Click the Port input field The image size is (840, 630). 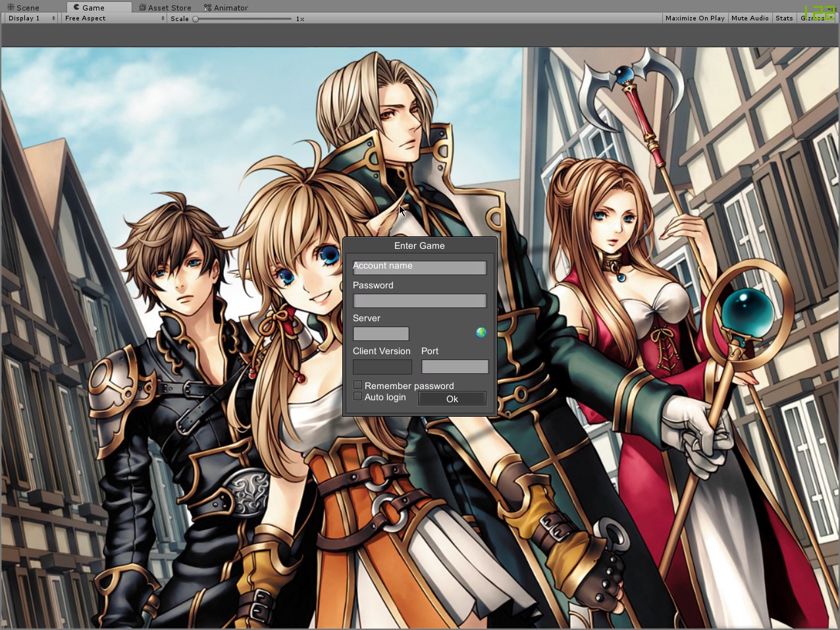[x=455, y=366]
